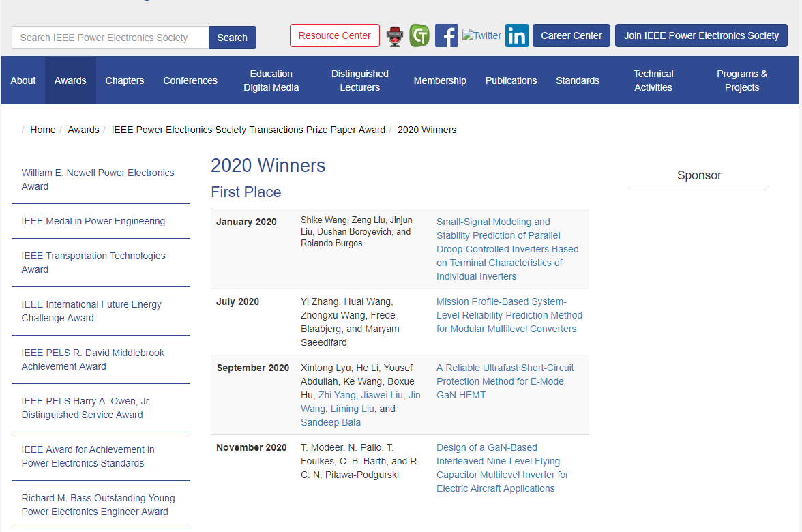Viewport: 802px width, 532px height.
Task: Click author link Zhi Yang
Action: coord(337,395)
